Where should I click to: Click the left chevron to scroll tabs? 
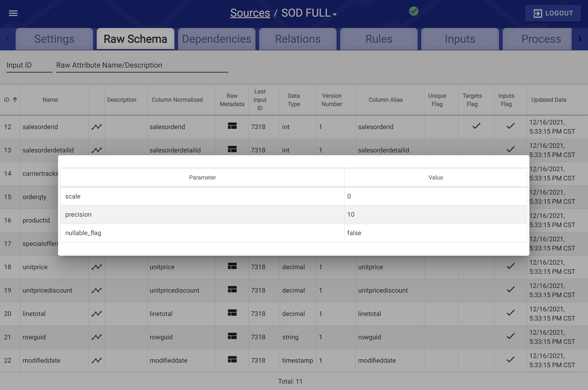(x=7, y=39)
